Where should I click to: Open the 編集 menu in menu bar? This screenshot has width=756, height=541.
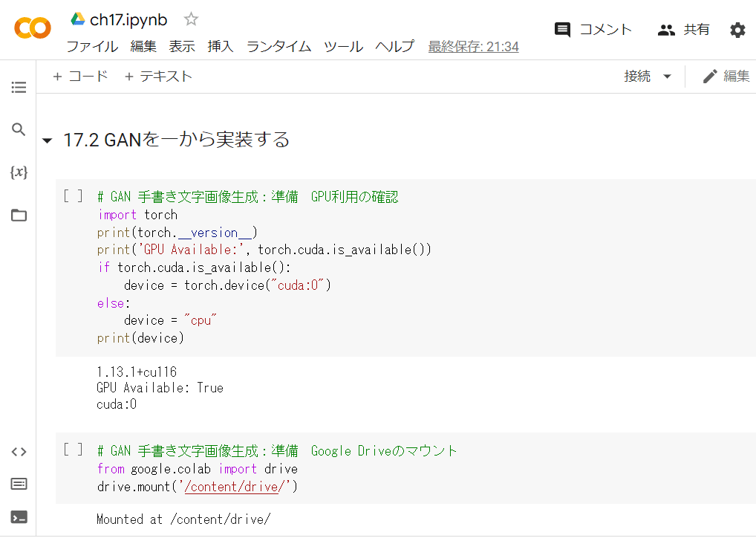(143, 46)
